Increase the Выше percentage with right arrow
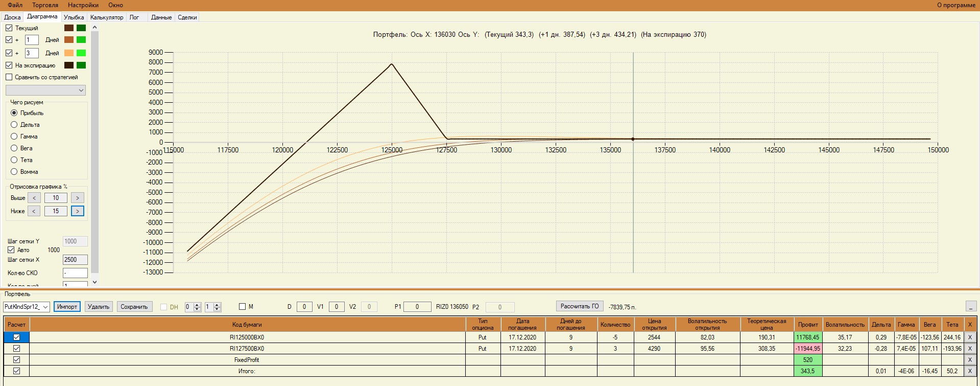The image size is (980, 386). [x=78, y=198]
